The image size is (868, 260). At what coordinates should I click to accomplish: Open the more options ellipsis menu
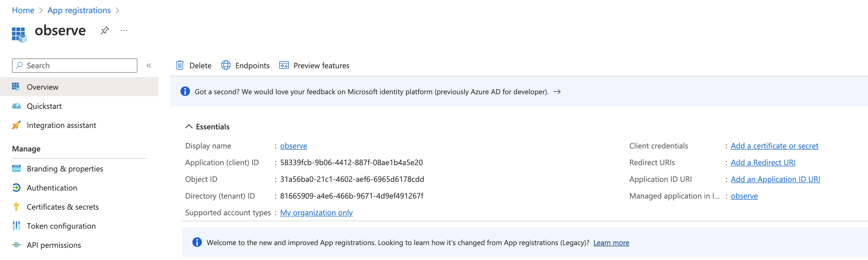(x=124, y=31)
